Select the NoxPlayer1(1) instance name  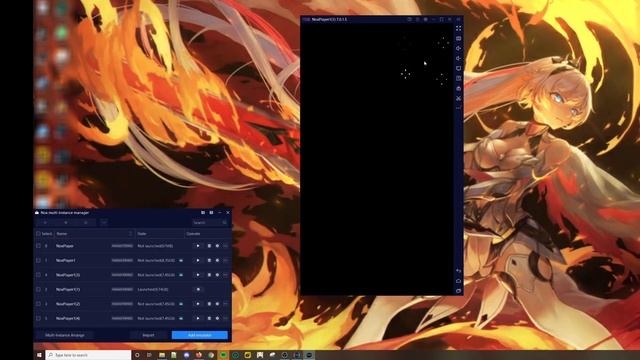(x=68, y=289)
